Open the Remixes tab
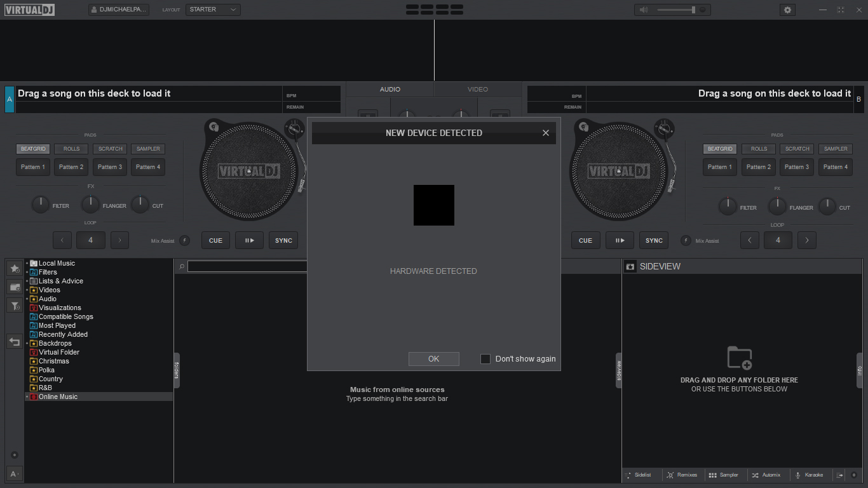The image size is (868, 488). click(682, 475)
